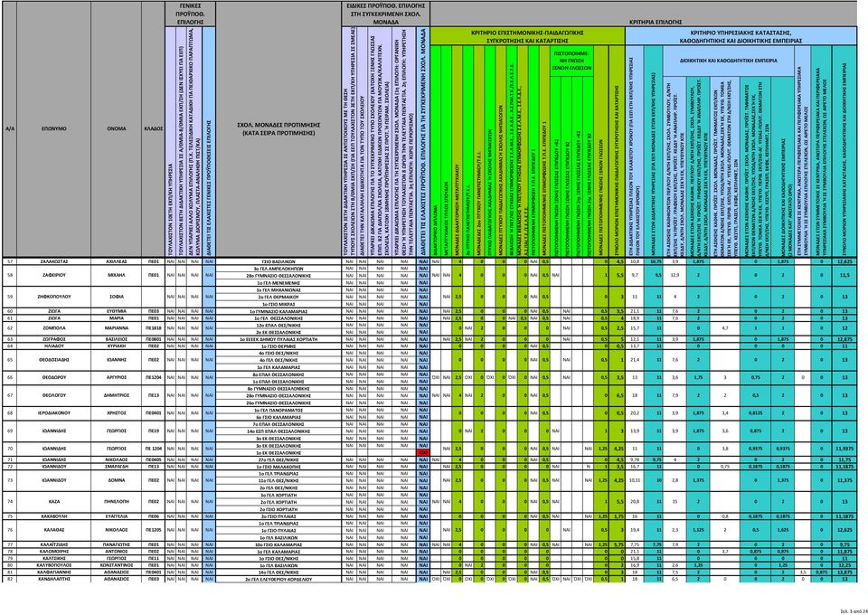Select surname ΚΑΛΟΜΟΙΡΗΣ
Screen dimensions: 868x615
[x=54, y=552]
